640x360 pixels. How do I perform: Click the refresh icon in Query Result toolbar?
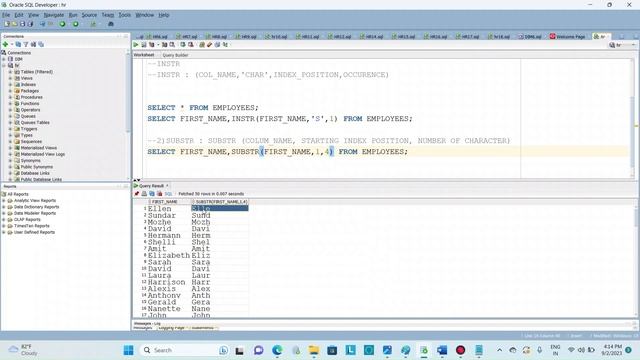[x=152, y=193]
